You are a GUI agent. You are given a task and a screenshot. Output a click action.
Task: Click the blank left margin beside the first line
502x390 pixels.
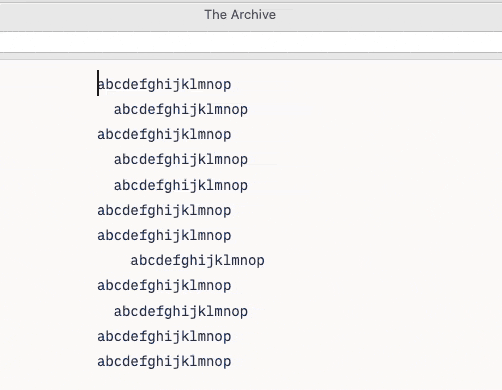click(x=48, y=85)
